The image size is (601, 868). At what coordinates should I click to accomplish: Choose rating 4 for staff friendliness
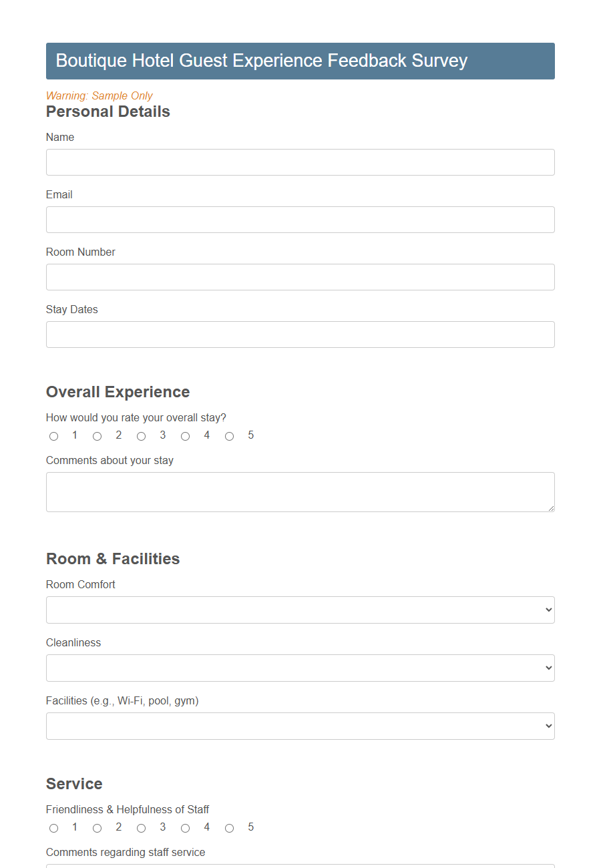tap(186, 827)
